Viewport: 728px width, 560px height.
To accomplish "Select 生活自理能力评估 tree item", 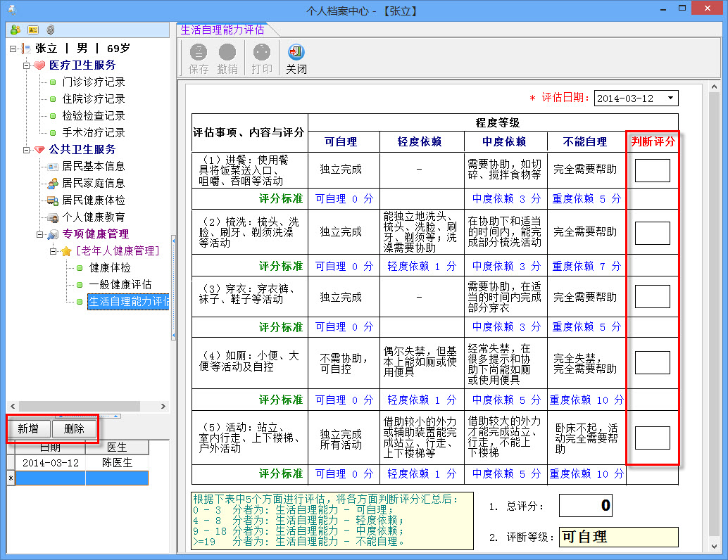I will (128, 302).
